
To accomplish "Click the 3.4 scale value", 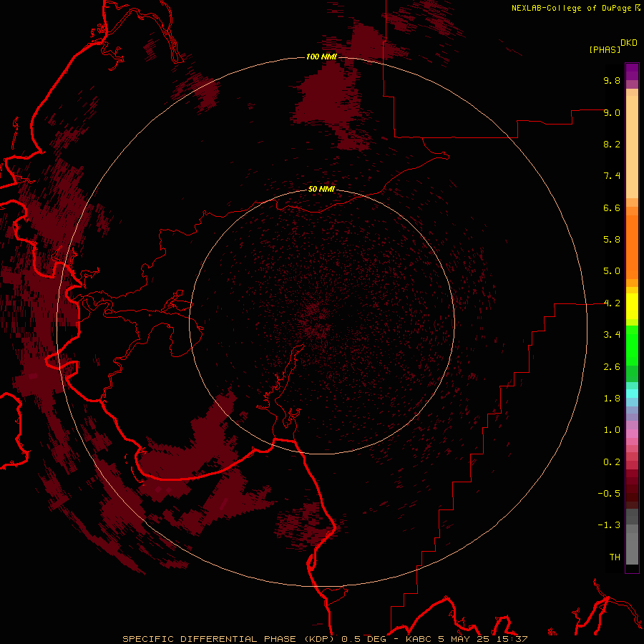I will 612,335.
